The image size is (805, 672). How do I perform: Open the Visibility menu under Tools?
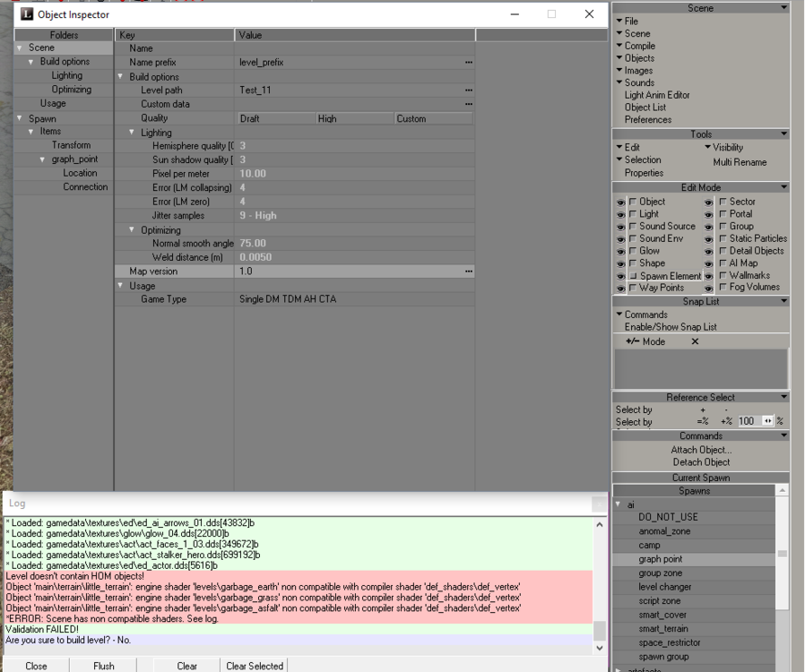point(708,148)
